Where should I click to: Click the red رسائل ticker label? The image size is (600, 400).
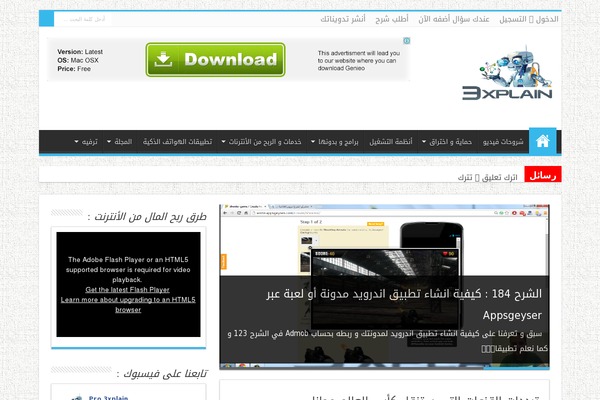point(543,175)
